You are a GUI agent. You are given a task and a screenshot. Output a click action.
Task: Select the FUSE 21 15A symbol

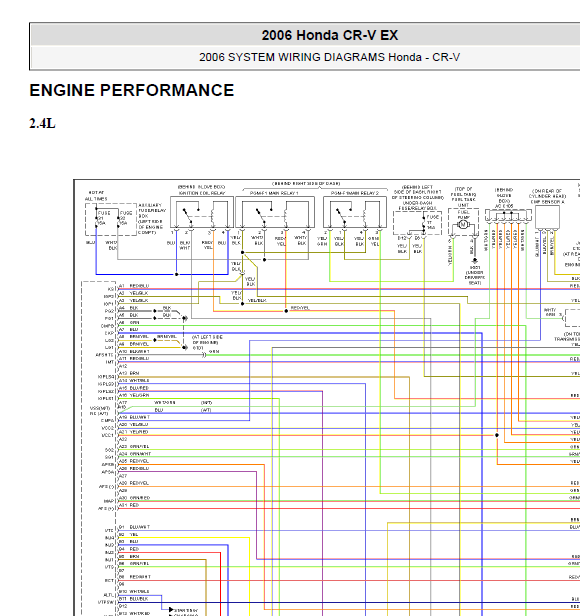(x=101, y=218)
